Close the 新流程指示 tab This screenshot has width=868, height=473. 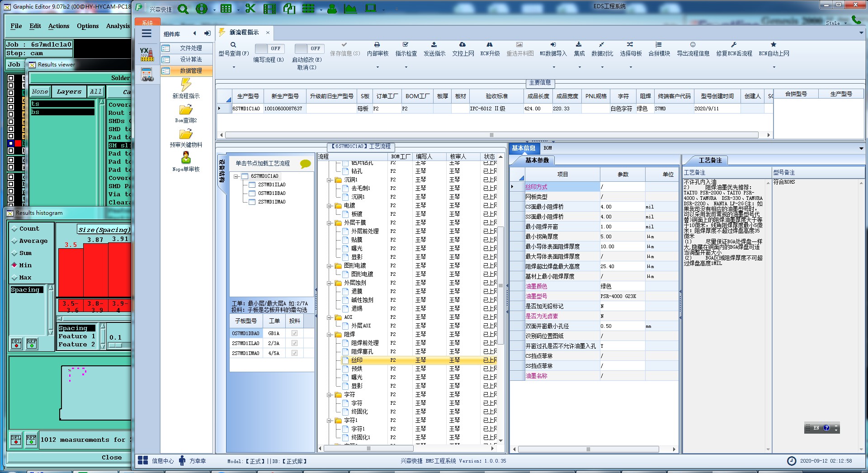click(268, 33)
